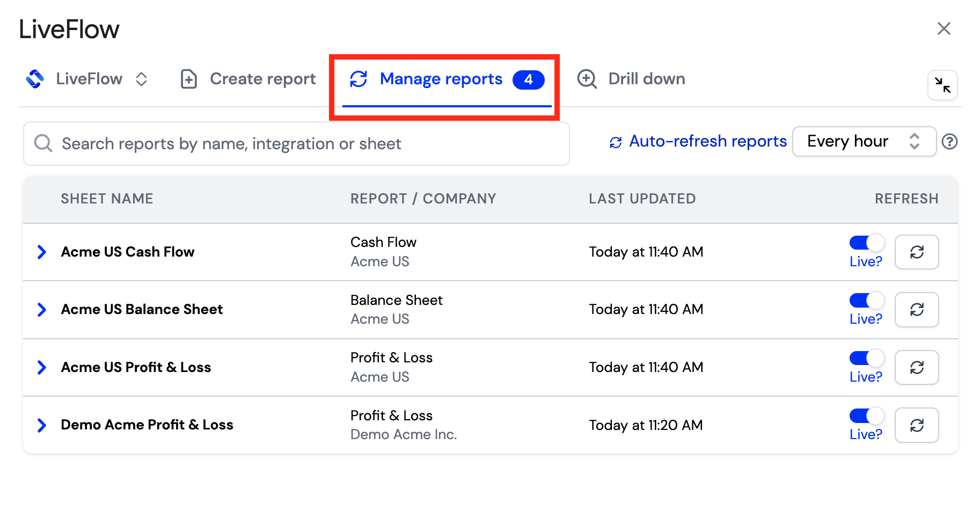The width and height of the screenshot is (980, 525).
Task: Open the Drill down tab
Action: 631,79
